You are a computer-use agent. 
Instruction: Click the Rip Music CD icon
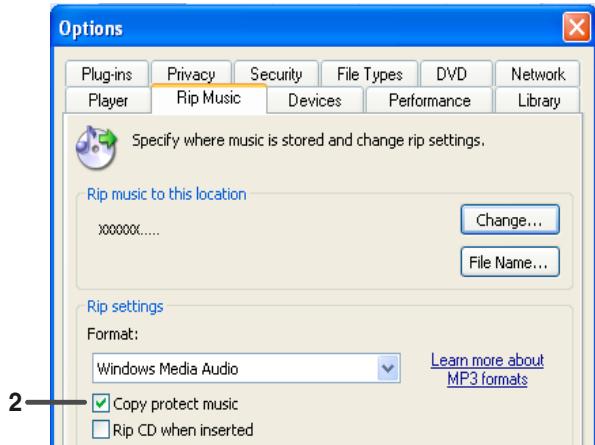(96, 147)
